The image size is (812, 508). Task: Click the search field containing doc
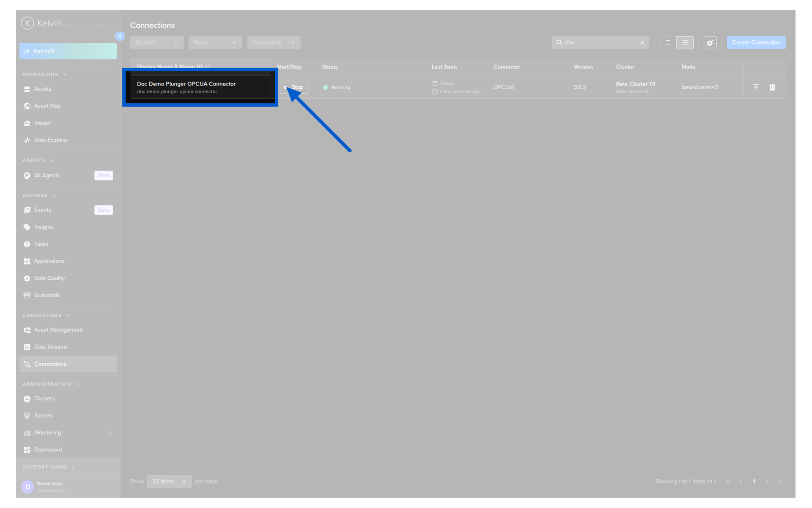click(600, 43)
